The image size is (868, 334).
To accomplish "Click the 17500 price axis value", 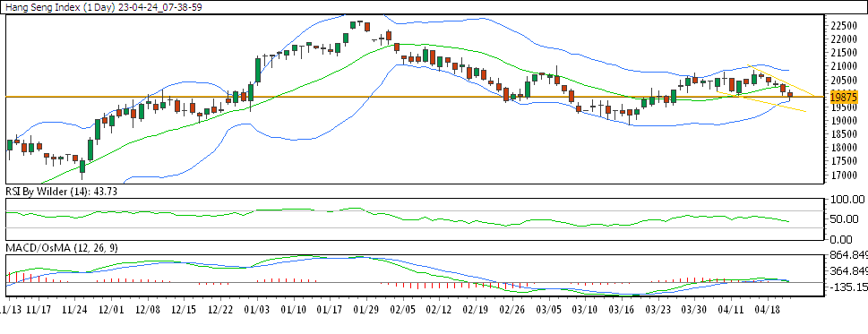I will click(844, 161).
